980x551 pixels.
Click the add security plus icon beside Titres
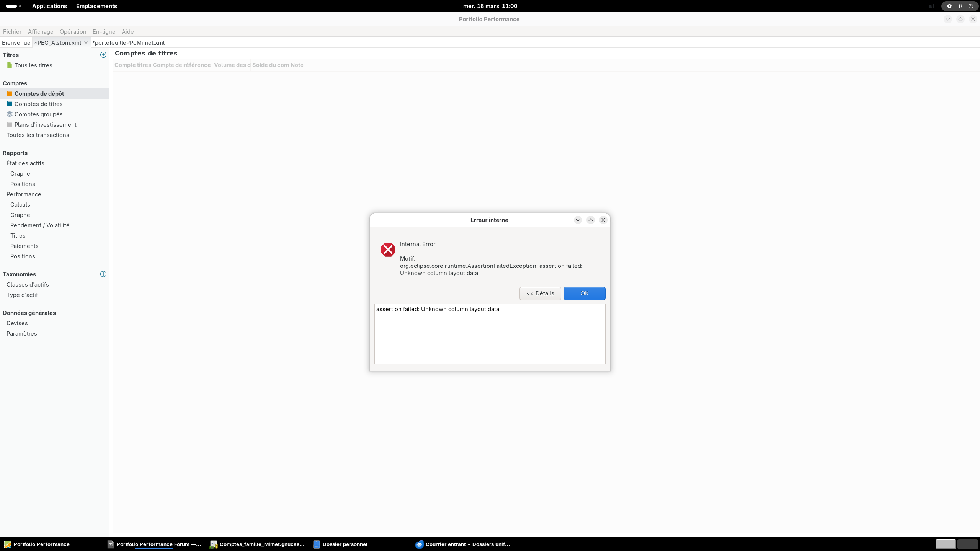[x=103, y=55]
